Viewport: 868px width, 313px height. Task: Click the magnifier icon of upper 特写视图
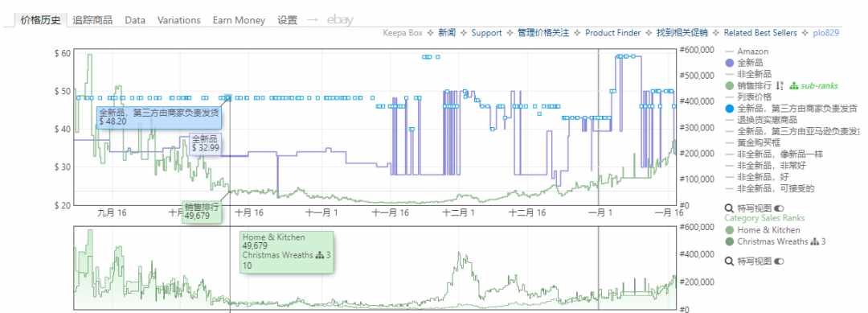tap(729, 208)
